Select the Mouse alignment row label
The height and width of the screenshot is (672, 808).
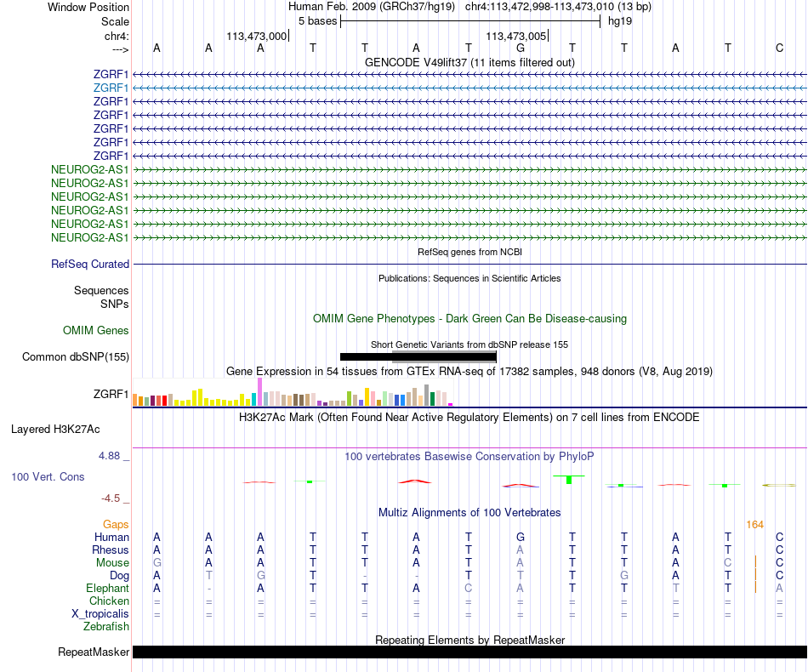[112, 563]
